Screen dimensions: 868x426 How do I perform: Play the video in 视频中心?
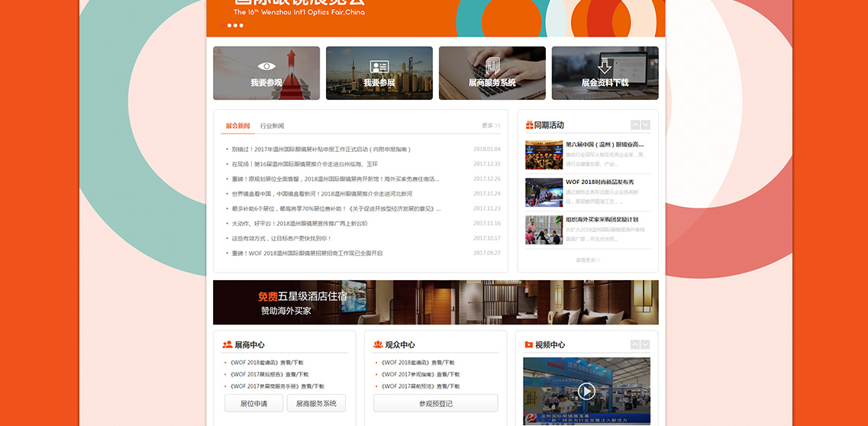[x=586, y=392]
